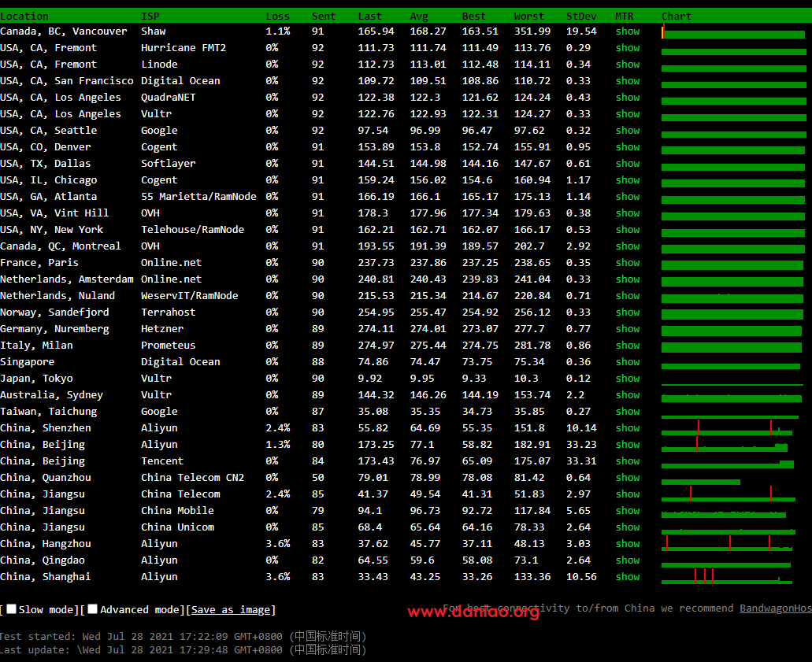Select the 'Last update' timestamp line

coord(184,649)
